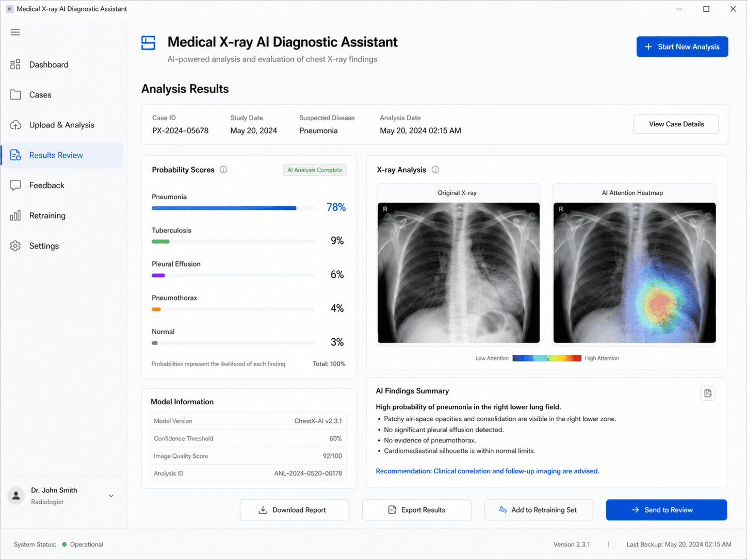The width and height of the screenshot is (747, 560).
Task: Click the High Attention legend label
Action: (x=602, y=358)
